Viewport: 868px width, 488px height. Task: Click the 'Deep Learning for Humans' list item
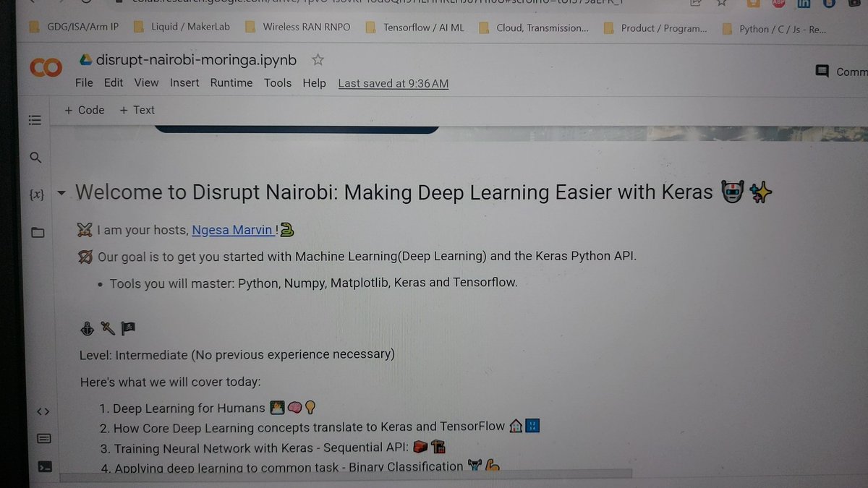[x=189, y=408]
